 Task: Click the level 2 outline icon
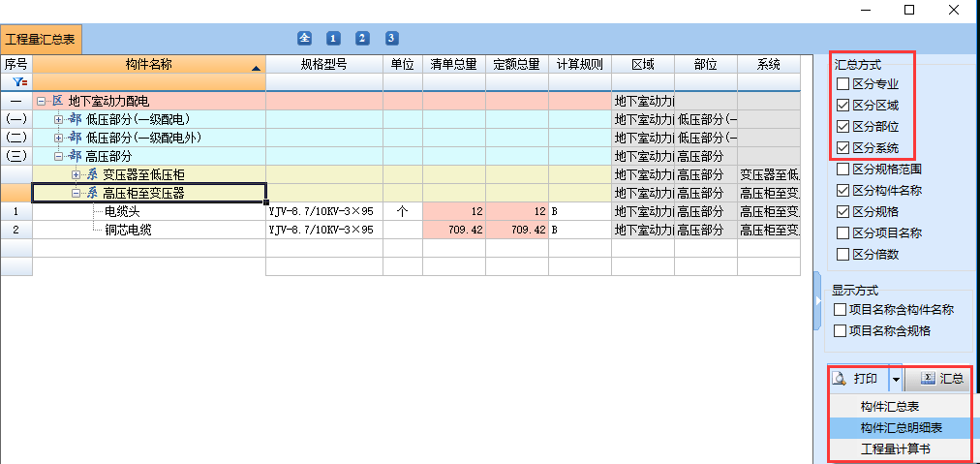point(362,38)
